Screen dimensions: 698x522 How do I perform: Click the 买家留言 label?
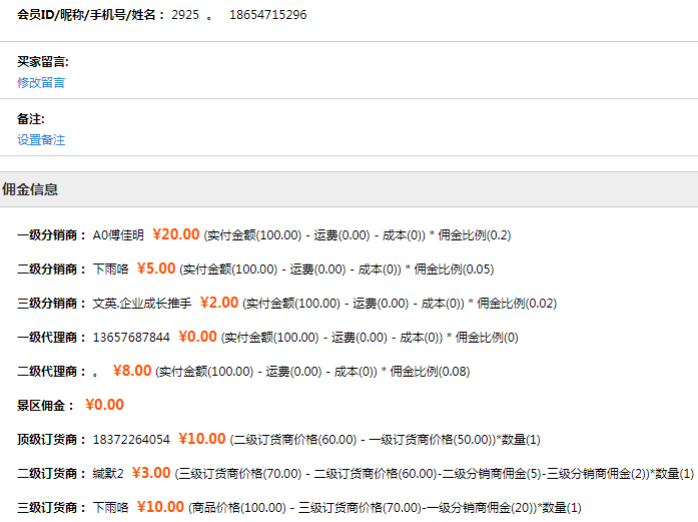point(43,61)
